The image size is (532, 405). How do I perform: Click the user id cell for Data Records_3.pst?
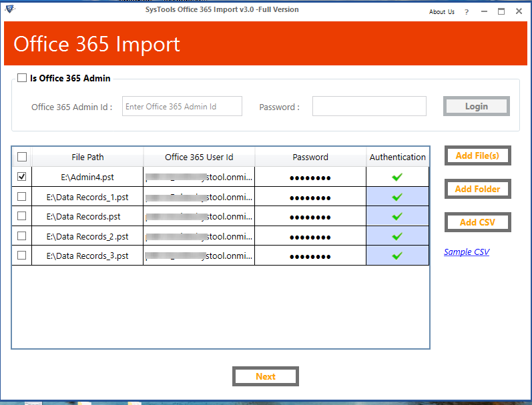(199, 256)
